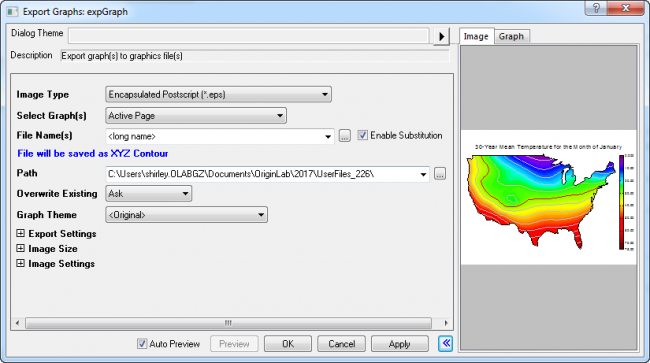Click the horizontal scrollbar thumb
Viewport: 650px width, 363px height.
228,323
